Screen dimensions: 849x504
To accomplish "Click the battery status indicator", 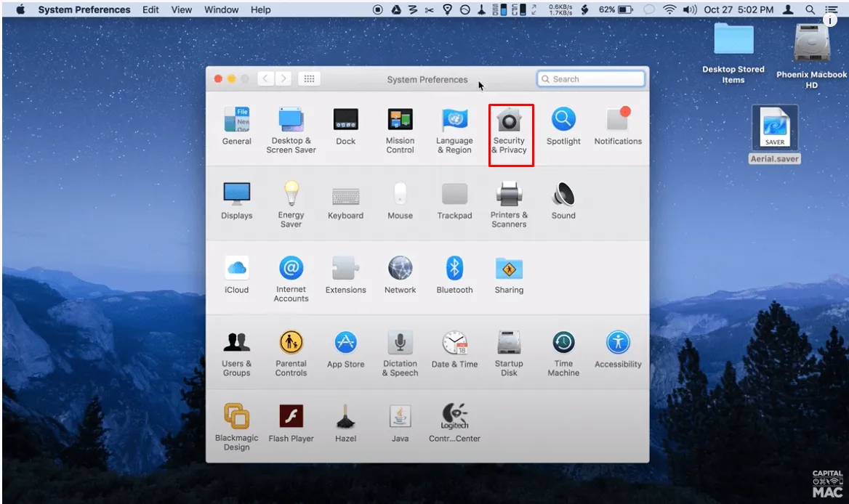I will [616, 9].
